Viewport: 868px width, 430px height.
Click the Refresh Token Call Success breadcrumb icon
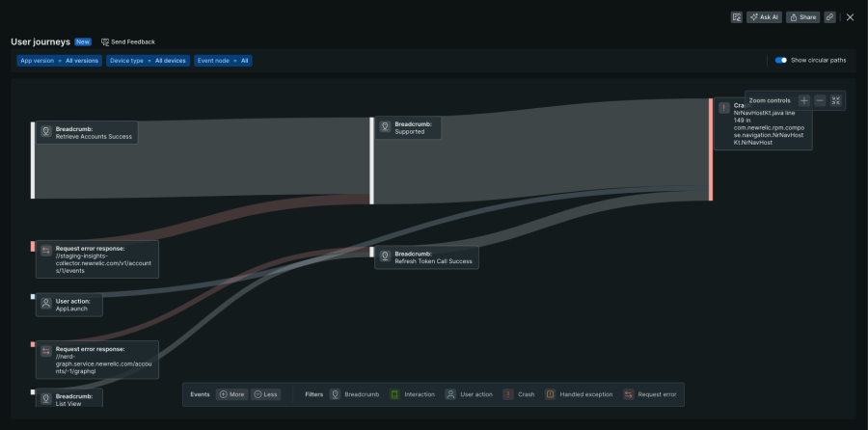coord(384,257)
